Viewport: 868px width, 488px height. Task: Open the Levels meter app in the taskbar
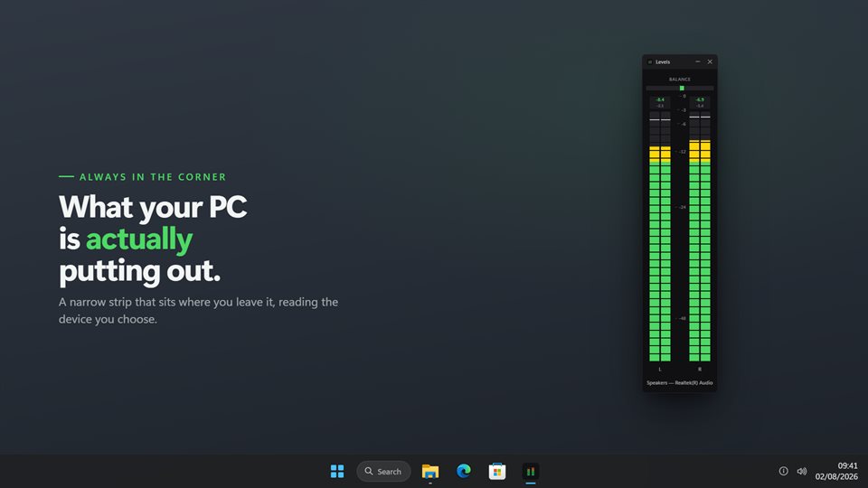(531, 472)
